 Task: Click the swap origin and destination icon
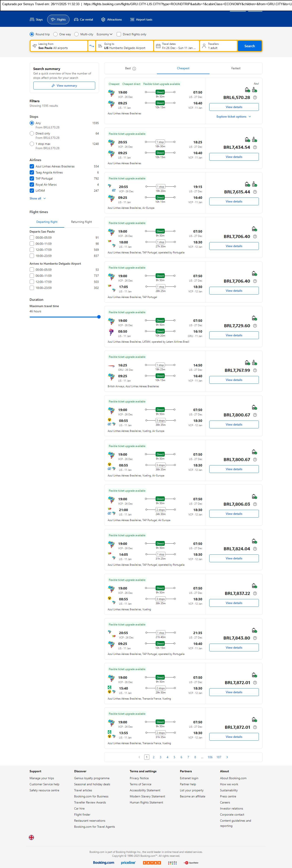pyautogui.click(x=92, y=46)
